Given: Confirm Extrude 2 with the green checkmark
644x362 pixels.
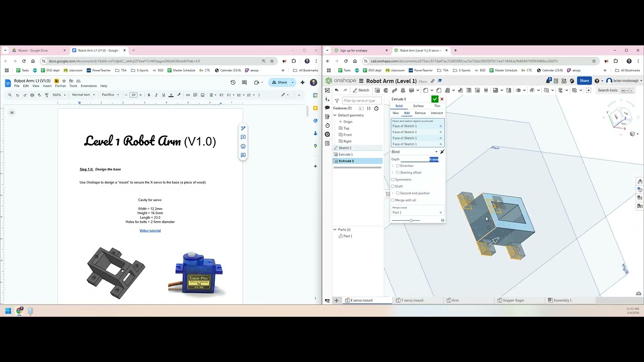Looking at the screenshot, I should point(435,99).
